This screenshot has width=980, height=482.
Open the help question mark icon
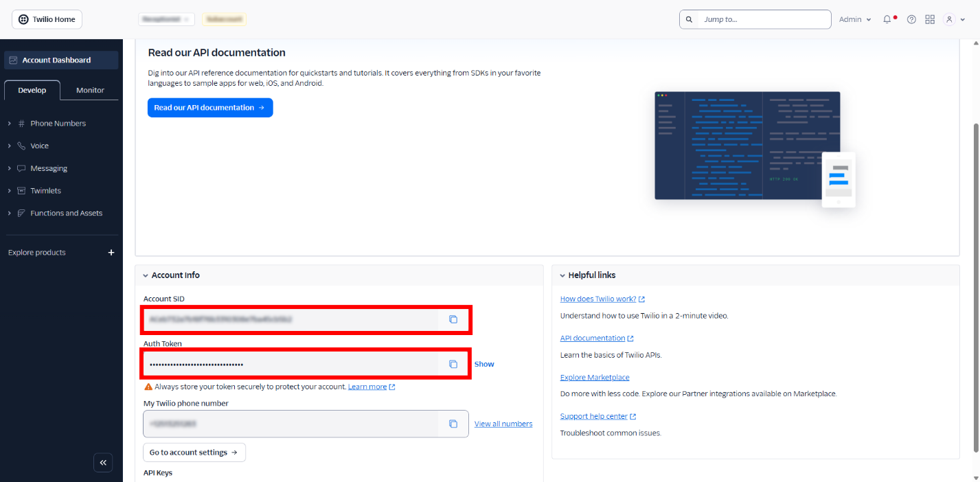pos(911,19)
